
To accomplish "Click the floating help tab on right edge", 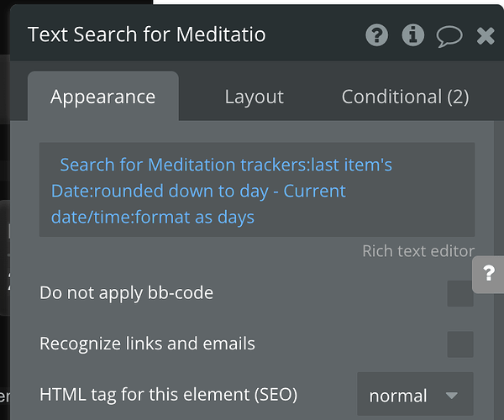I will tap(488, 275).
